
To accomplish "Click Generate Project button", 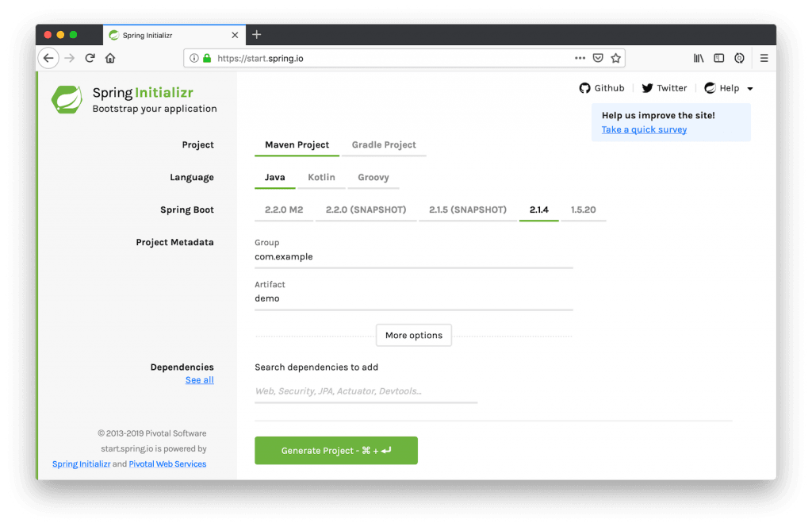I will (336, 450).
